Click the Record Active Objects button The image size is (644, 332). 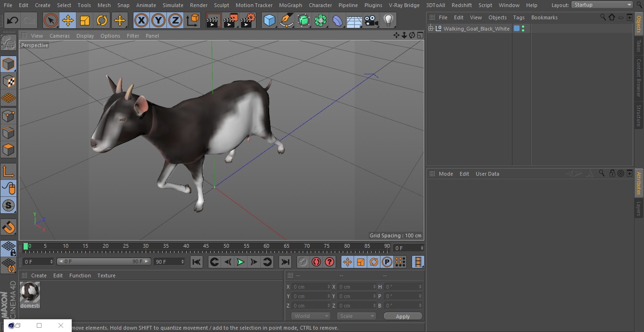[303, 262]
